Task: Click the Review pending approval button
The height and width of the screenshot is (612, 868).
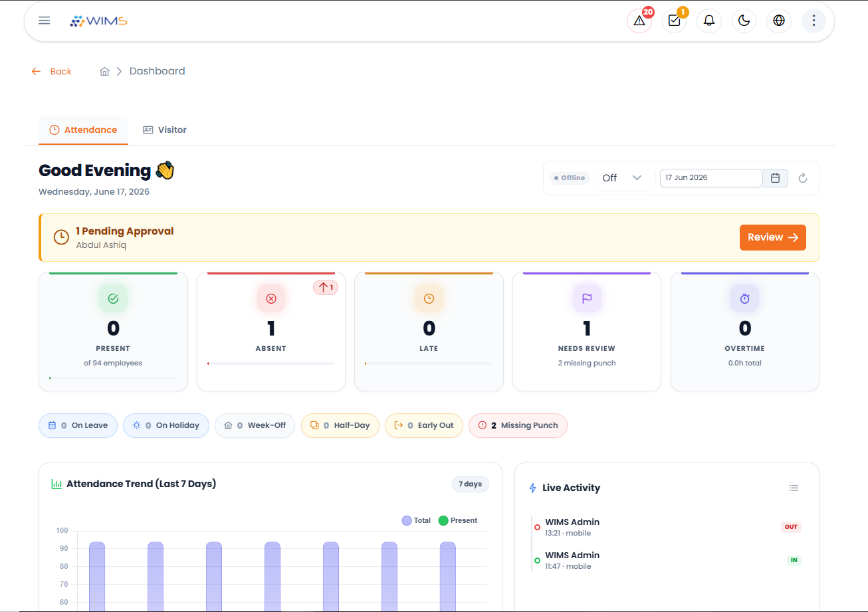Action: point(773,237)
